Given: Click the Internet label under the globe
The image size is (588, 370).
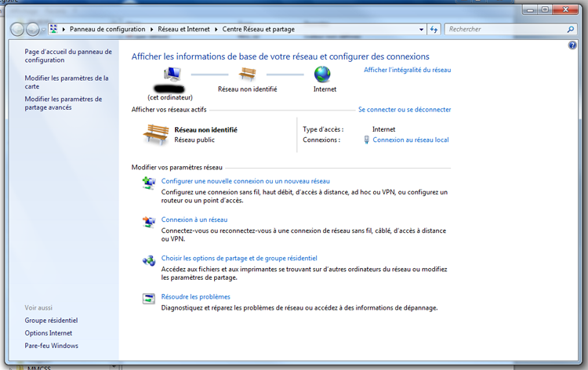Looking at the screenshot, I should click(325, 89).
